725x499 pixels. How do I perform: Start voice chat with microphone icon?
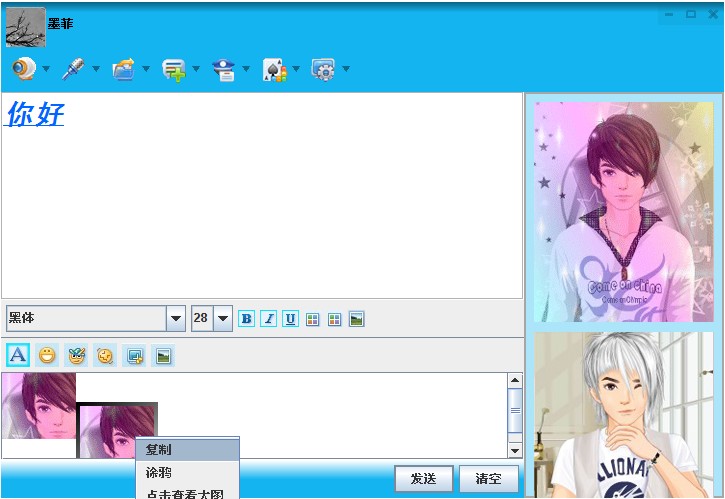tap(74, 69)
